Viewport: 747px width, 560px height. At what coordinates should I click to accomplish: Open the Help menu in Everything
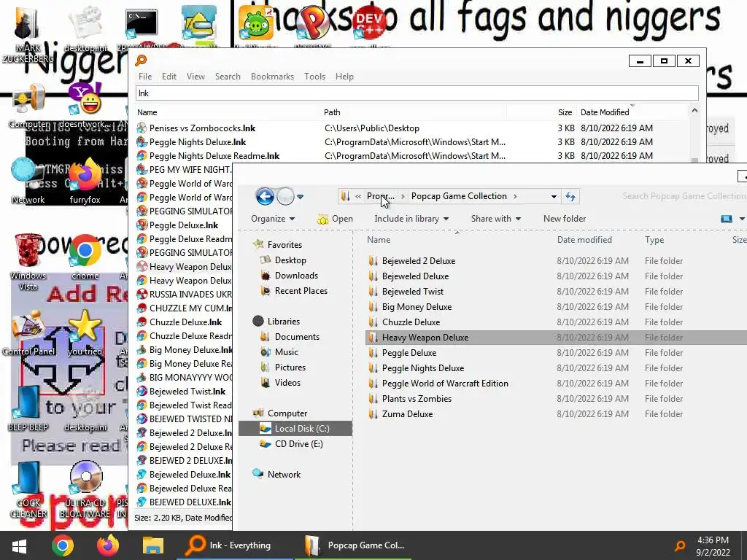(344, 76)
